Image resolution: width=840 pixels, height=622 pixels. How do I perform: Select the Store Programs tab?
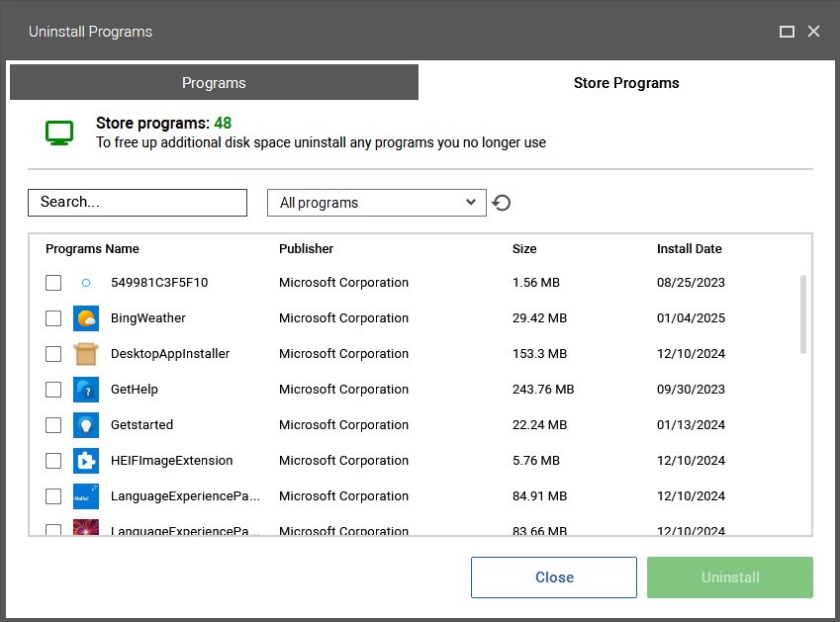click(626, 82)
